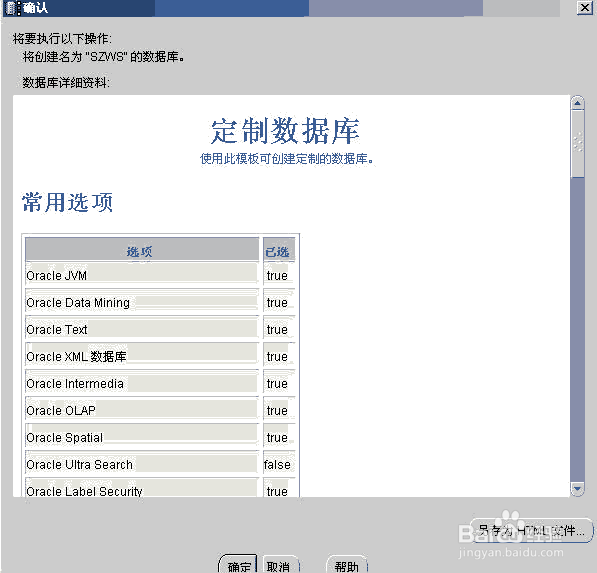This screenshot has height=573, width=597.
Task: Click the 使用此模板可创建定制的数据库 subtitle
Action: [286, 158]
